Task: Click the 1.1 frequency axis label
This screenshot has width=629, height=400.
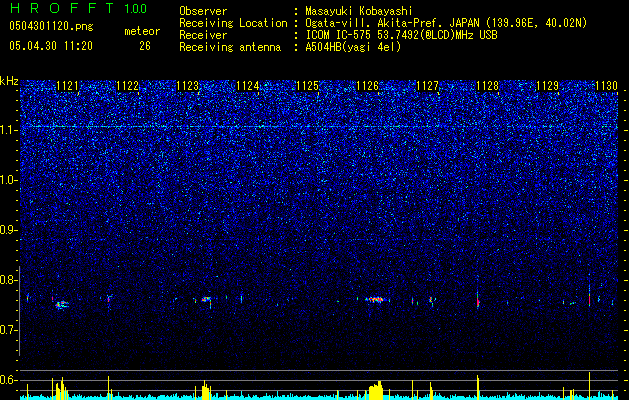Action: point(8,130)
